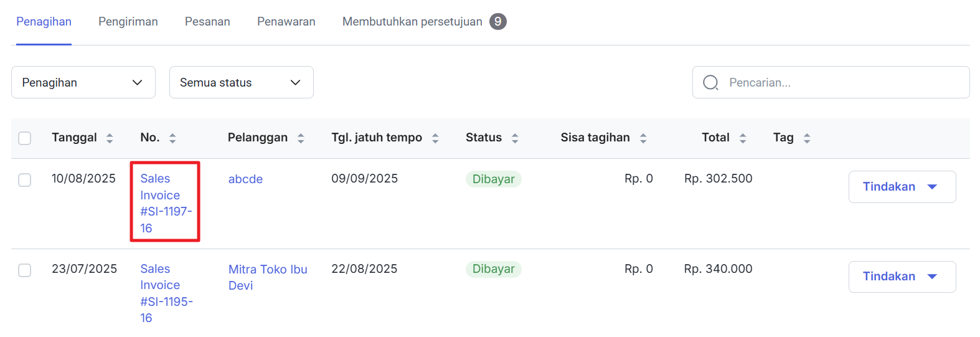Image resolution: width=980 pixels, height=337 pixels.
Task: Open customer Mitra Toko Ibu Devi
Action: [x=267, y=277]
